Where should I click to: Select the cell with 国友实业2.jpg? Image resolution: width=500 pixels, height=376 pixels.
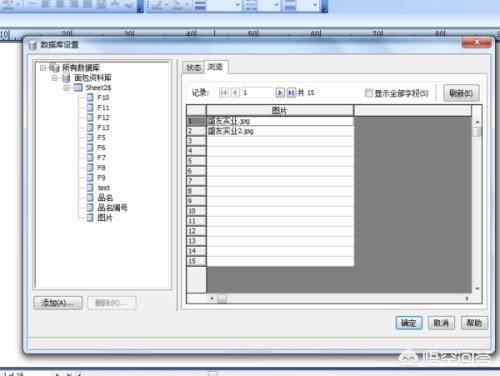pyautogui.click(x=280, y=131)
